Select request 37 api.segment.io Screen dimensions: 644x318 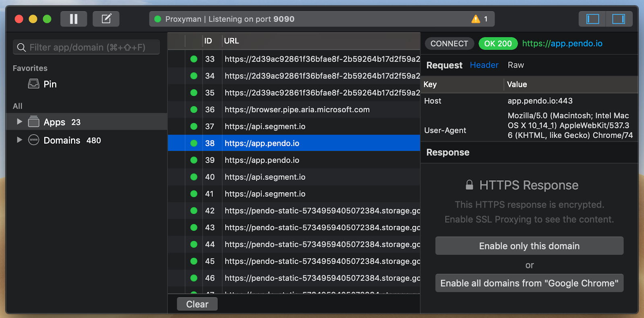(294, 126)
